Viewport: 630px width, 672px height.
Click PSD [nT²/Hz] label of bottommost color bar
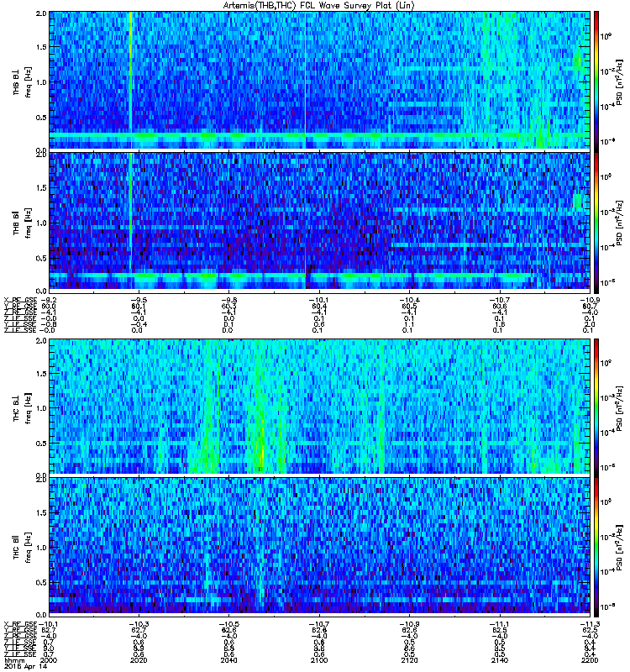(x=619, y=548)
